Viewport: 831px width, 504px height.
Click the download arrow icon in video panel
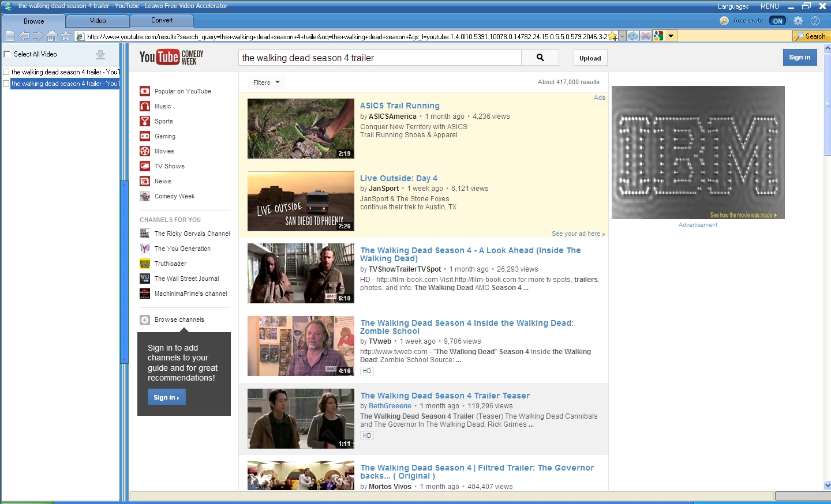coord(100,55)
